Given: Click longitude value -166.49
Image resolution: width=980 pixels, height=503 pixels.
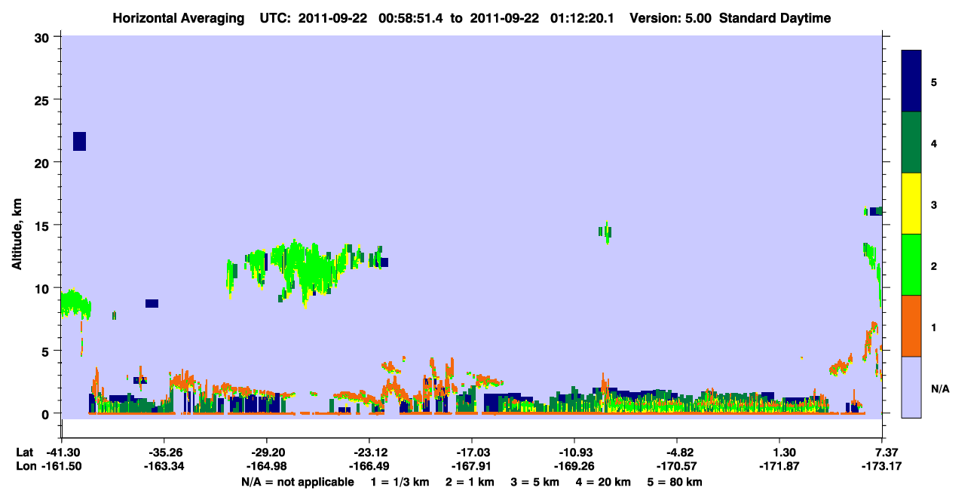Looking at the screenshot, I should [369, 466].
